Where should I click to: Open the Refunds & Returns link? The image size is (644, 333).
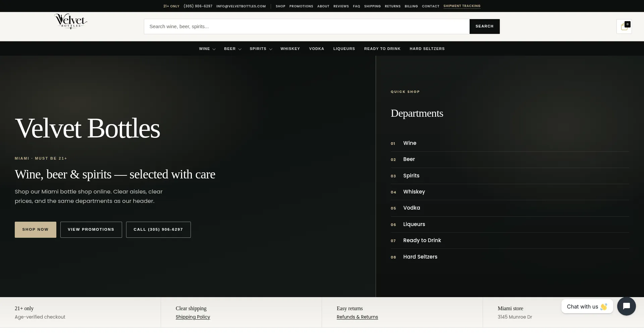[x=357, y=317]
